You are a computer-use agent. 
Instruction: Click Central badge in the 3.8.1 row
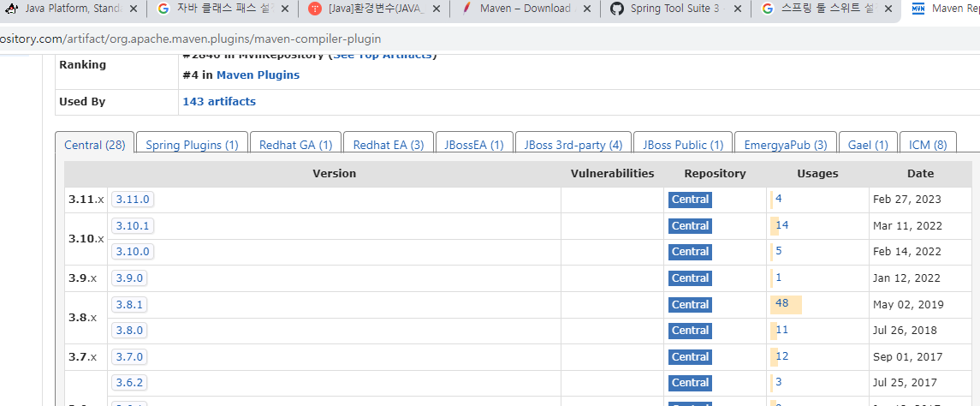690,305
